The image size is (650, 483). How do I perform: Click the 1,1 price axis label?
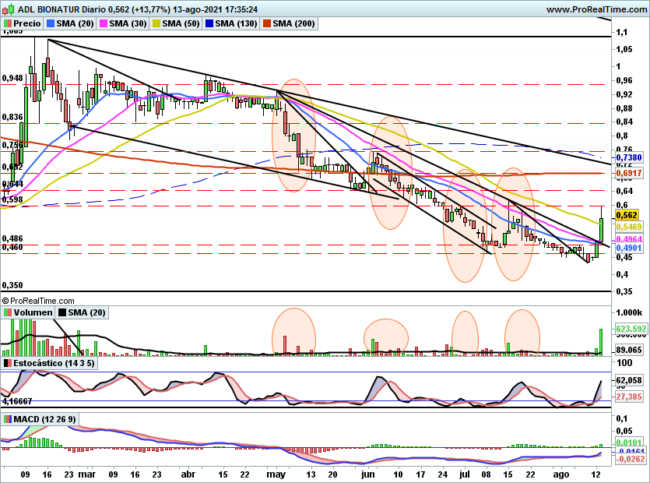[621, 32]
